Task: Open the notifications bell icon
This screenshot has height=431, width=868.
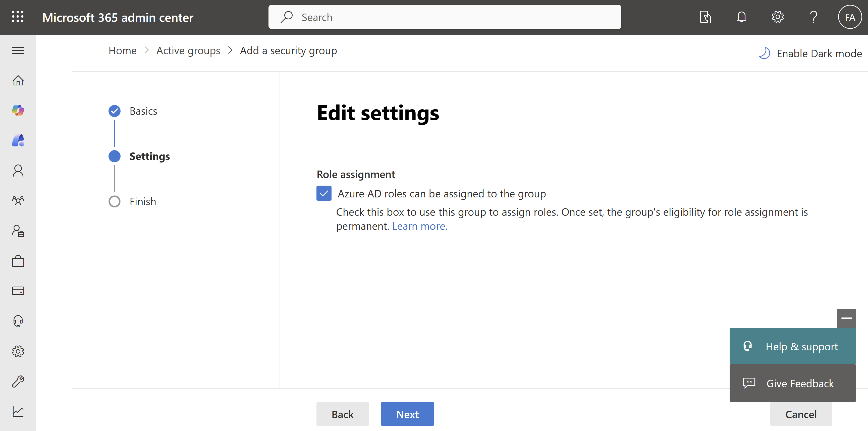Action: (x=741, y=17)
